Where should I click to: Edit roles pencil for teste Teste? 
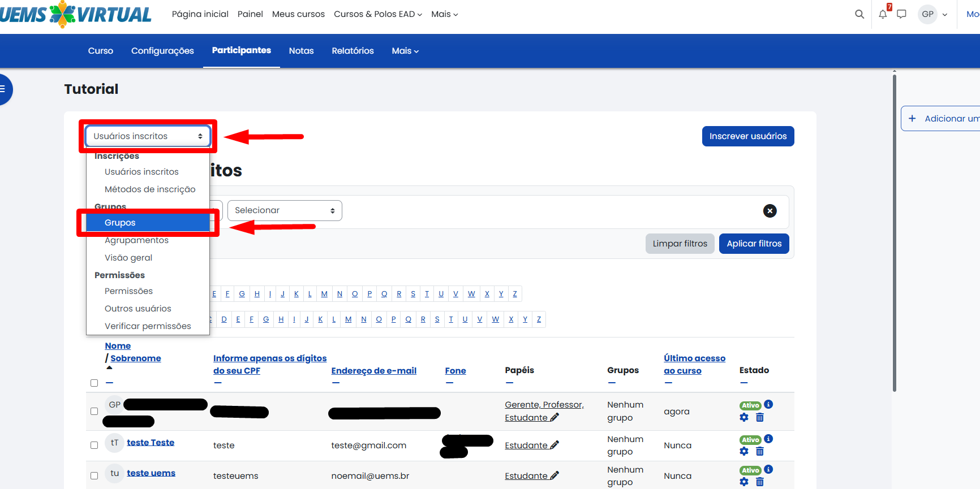555,445
